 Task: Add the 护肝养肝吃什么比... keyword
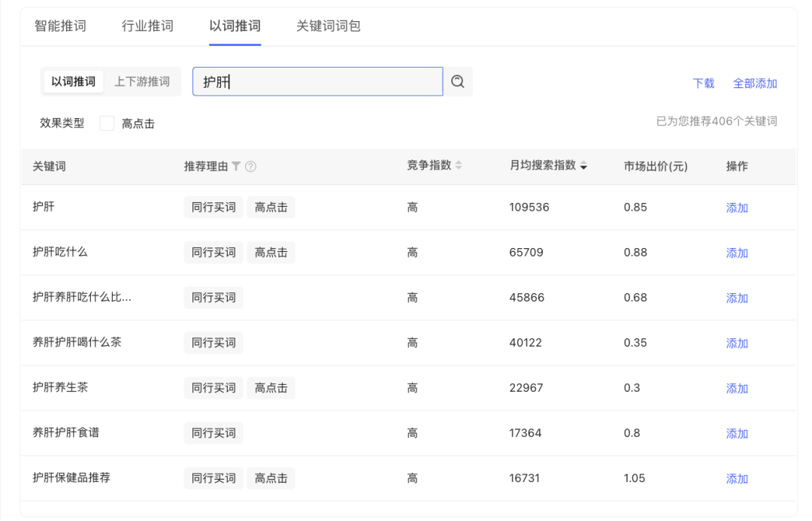pos(737,298)
